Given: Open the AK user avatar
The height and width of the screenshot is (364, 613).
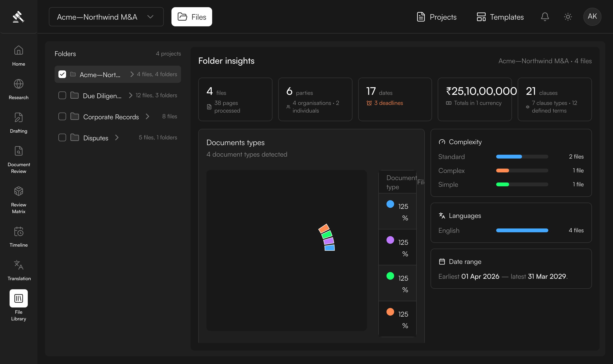Looking at the screenshot, I should 592,17.
